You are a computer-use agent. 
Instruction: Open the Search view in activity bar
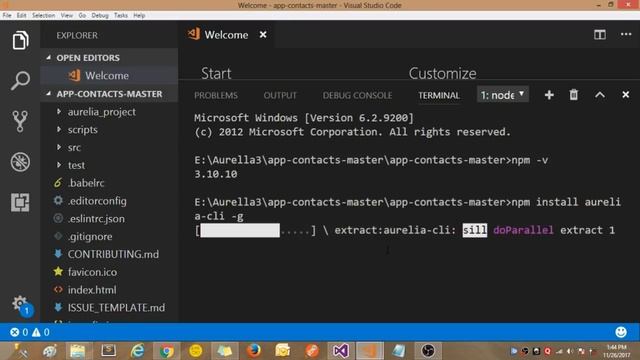tap(20, 80)
